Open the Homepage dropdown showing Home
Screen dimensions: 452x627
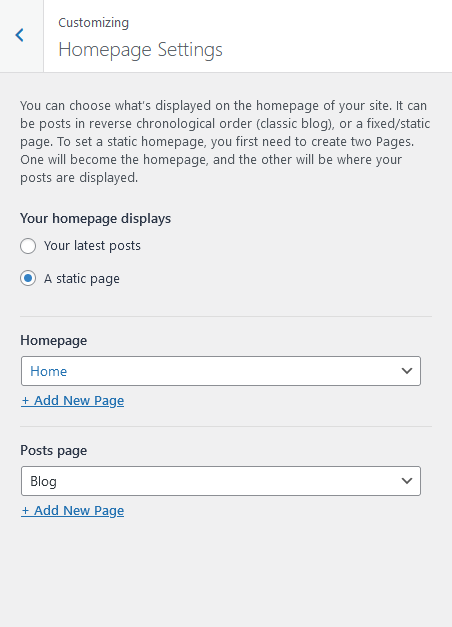(x=221, y=371)
